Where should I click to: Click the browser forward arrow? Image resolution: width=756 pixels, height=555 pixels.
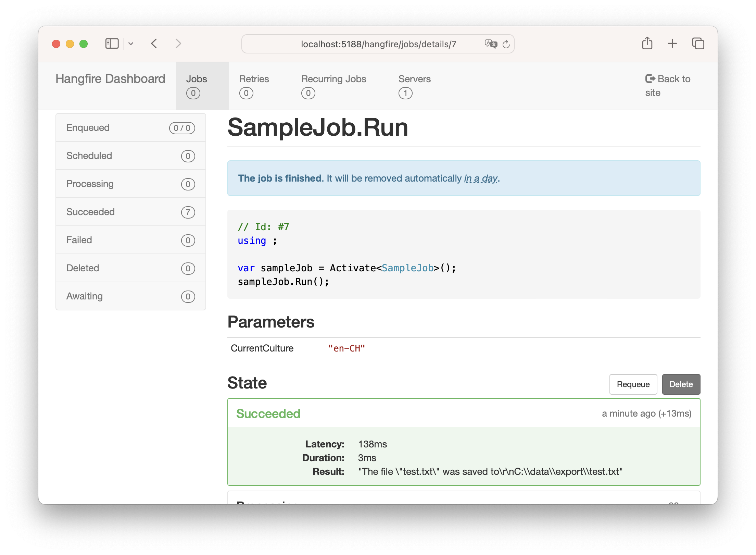(x=178, y=44)
